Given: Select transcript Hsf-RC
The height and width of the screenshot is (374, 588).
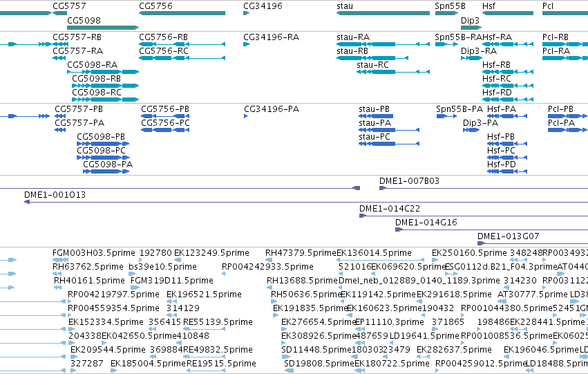Looking at the screenshot, I should [x=497, y=79].
